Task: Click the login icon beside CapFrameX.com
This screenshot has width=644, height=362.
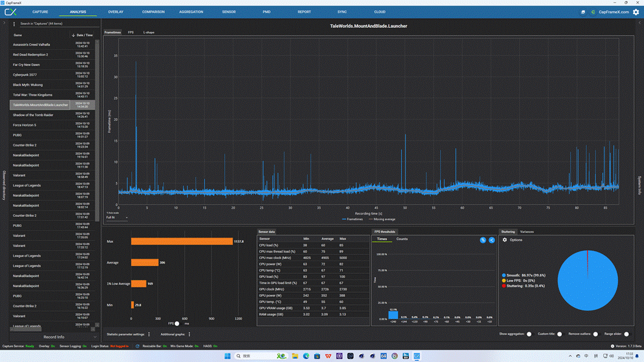Action: point(592,12)
